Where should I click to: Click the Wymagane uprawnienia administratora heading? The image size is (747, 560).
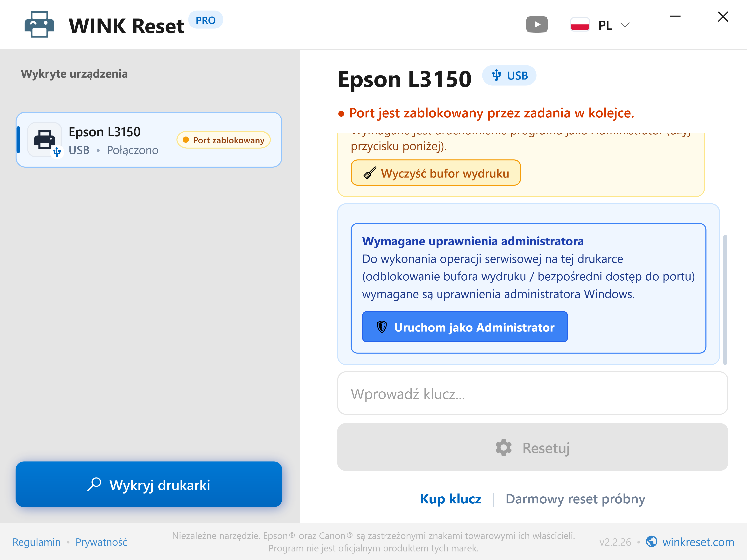(x=473, y=241)
